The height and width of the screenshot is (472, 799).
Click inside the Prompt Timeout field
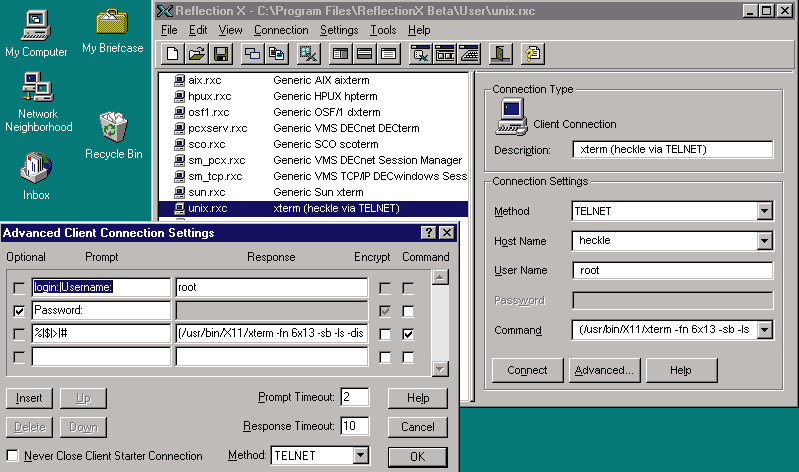point(354,398)
